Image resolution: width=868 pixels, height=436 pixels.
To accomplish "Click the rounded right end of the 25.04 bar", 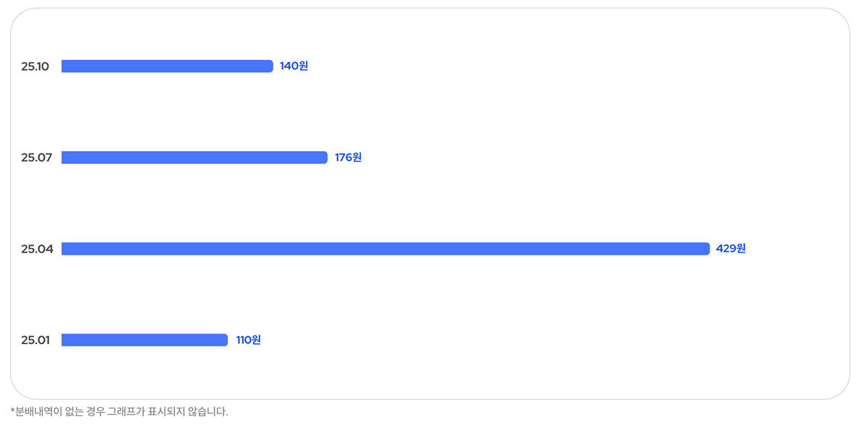I will (706, 249).
